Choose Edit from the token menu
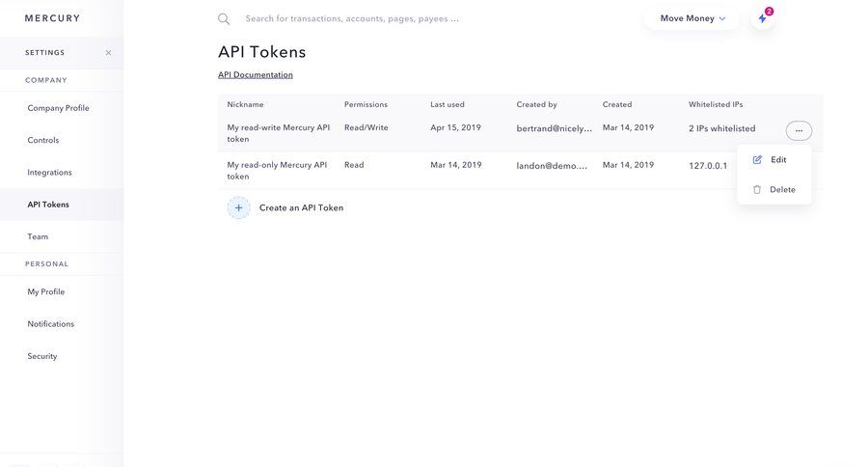Viewport: 868px width, 467px height. [x=773, y=159]
